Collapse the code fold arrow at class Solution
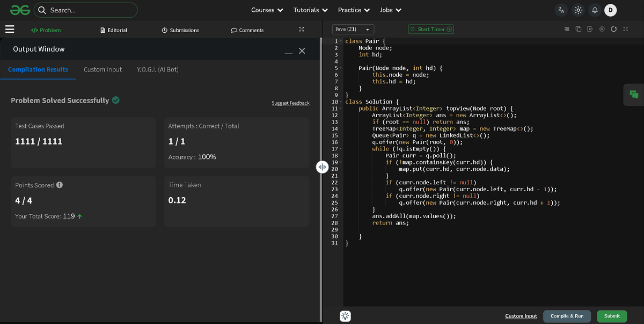 click(x=341, y=102)
